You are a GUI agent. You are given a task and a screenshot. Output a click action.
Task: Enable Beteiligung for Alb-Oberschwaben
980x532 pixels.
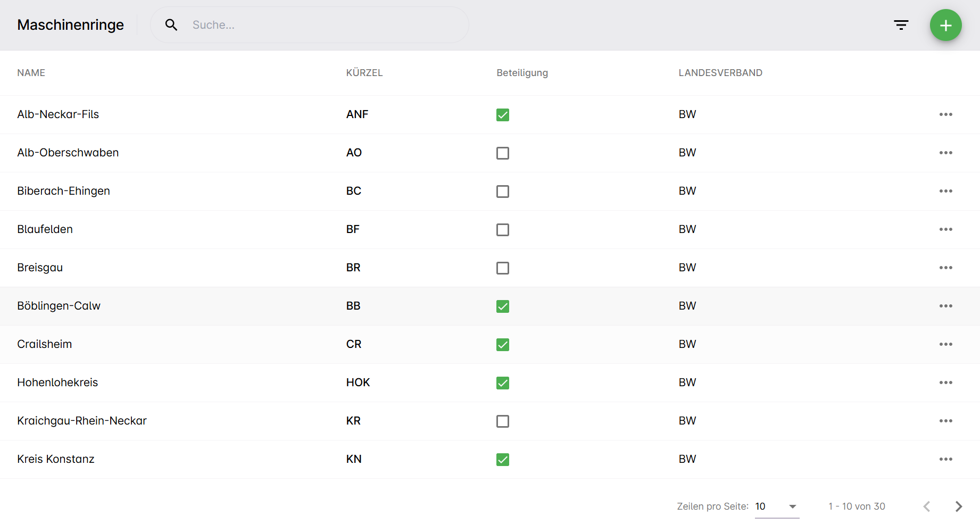pos(502,153)
